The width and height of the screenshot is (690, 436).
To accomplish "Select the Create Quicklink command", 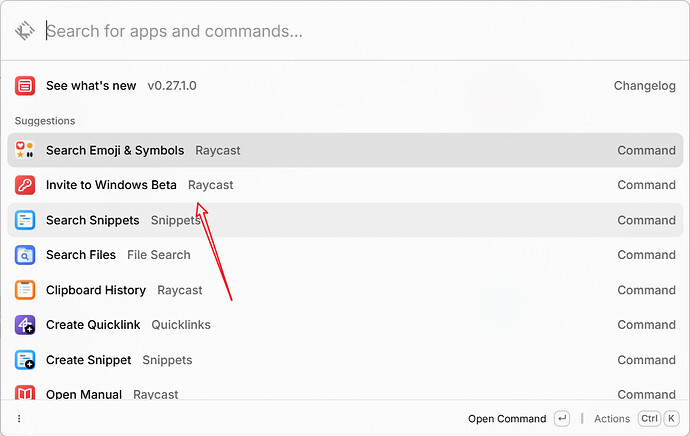I will tap(345, 325).
